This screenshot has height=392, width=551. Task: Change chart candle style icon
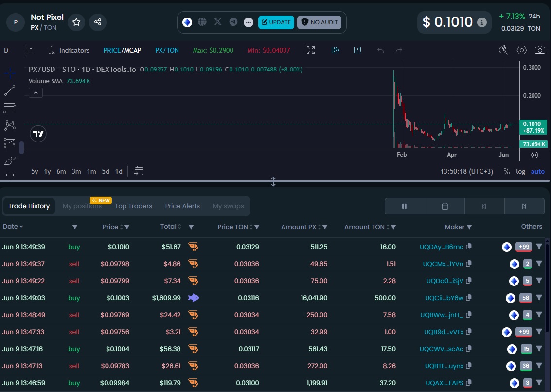[x=29, y=50]
